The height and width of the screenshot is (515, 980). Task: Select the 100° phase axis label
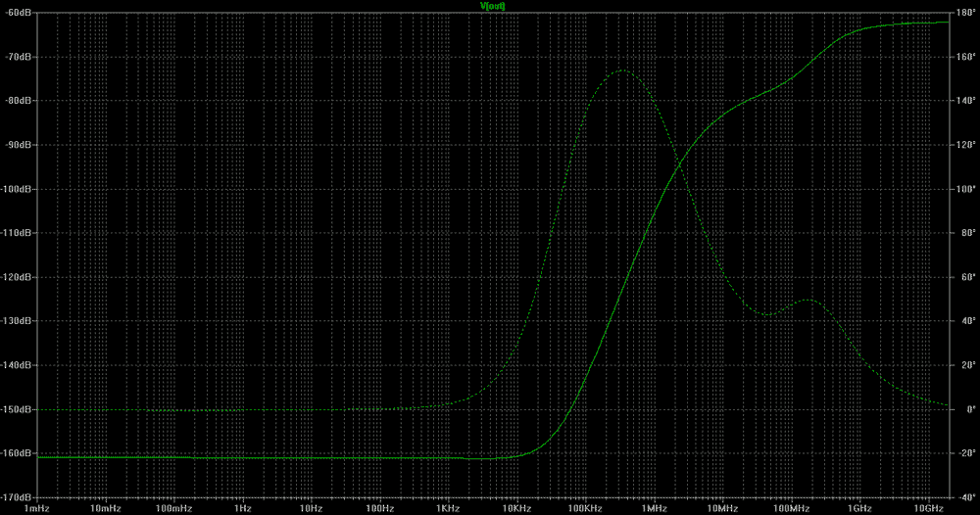coord(966,189)
